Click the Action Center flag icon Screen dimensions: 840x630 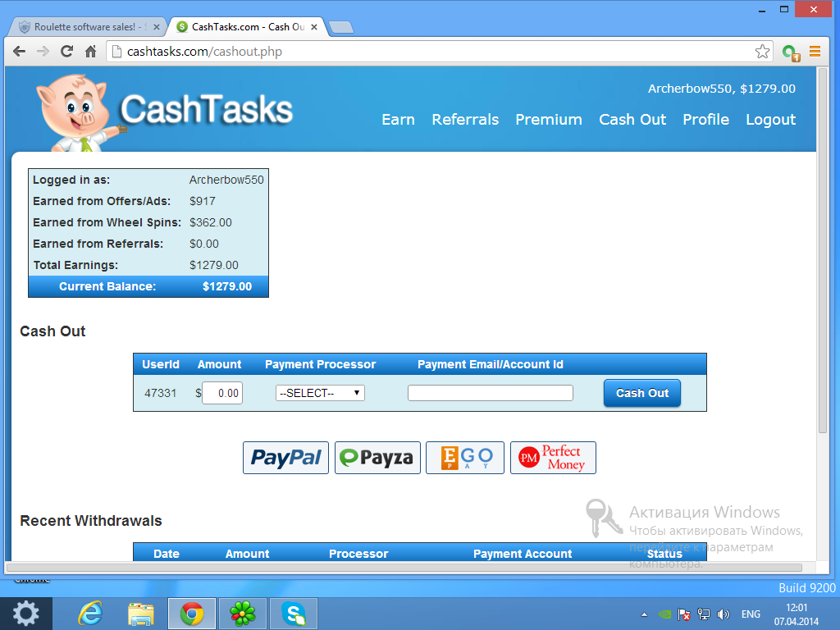[683, 614]
